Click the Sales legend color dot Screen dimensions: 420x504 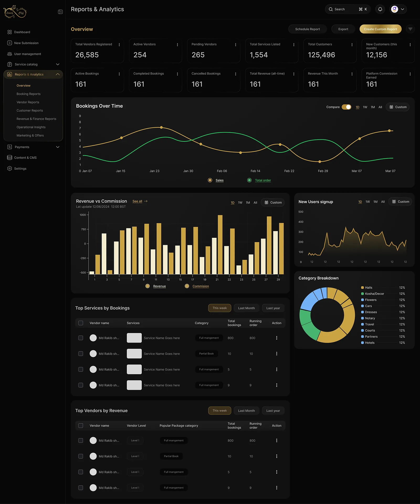[210, 180]
